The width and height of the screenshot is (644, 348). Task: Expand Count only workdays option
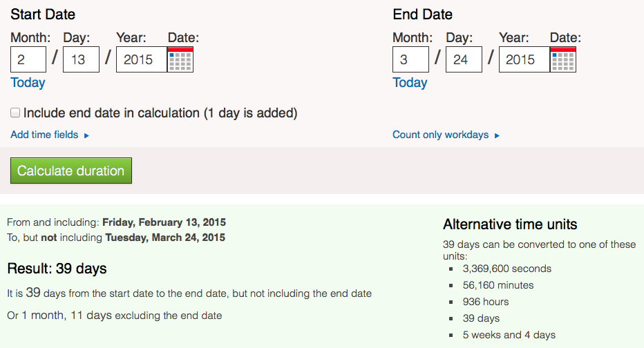pos(446,135)
